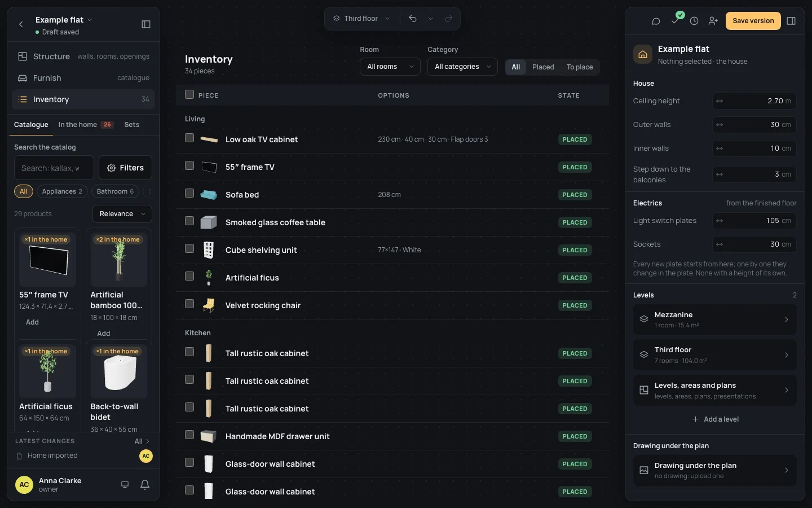Click the monitor display icon near Anna Clarke
812x508 pixels.
tap(125, 484)
